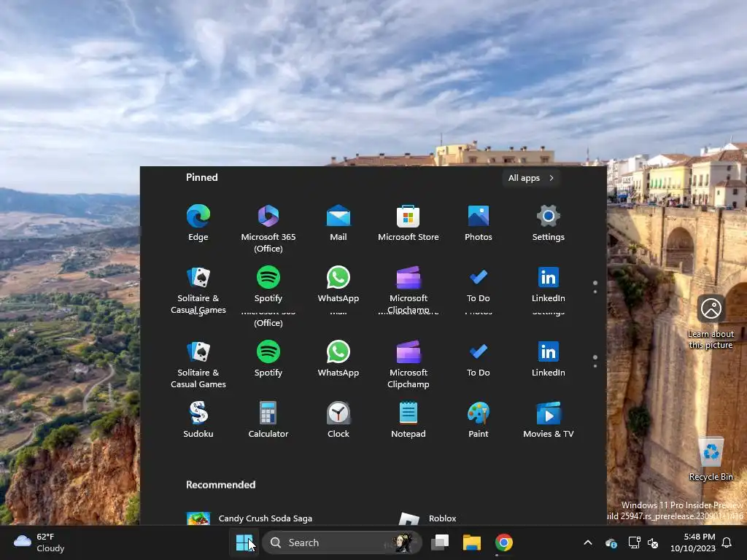
Task: Open To Do icon directly above Paint
Action: pyautogui.click(x=479, y=358)
